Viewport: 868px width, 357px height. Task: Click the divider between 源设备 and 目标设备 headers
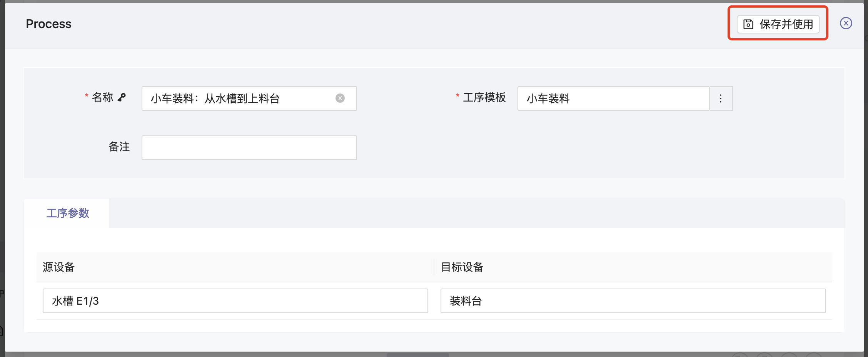434,267
